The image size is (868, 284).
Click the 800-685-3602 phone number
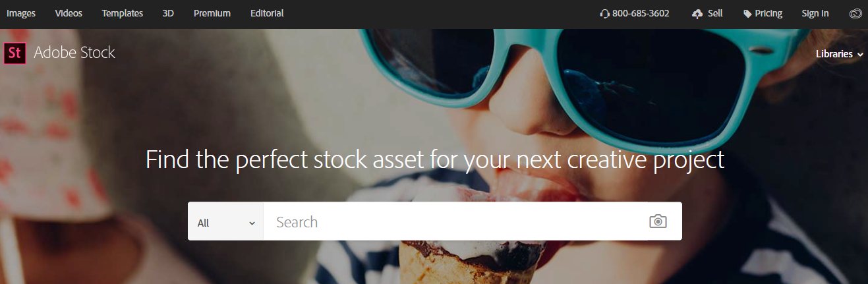641,13
